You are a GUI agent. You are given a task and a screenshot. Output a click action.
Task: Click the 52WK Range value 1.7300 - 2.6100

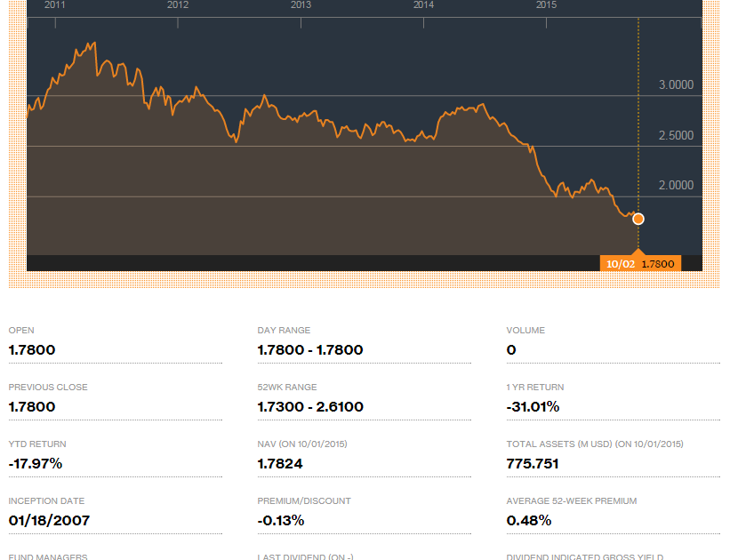click(310, 407)
